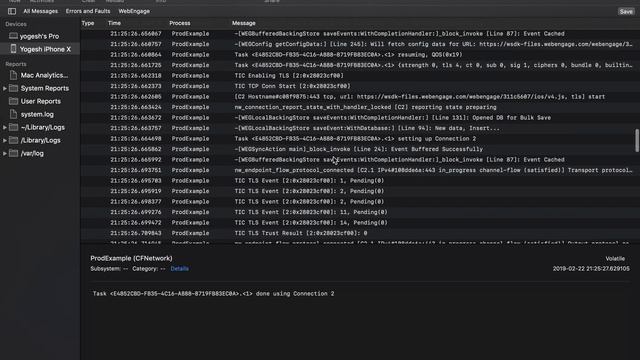
Task: Click the file icon beside system.log
Action: [13, 114]
